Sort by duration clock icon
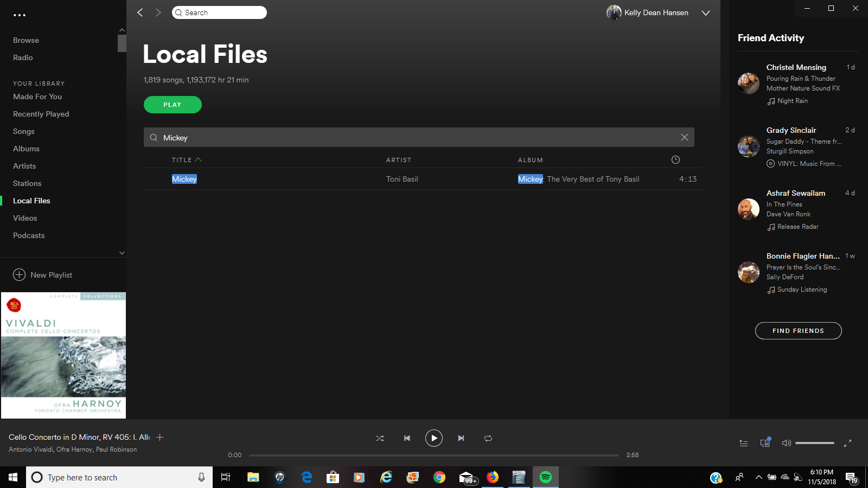Screen dimensions: 868x488 (x=675, y=159)
